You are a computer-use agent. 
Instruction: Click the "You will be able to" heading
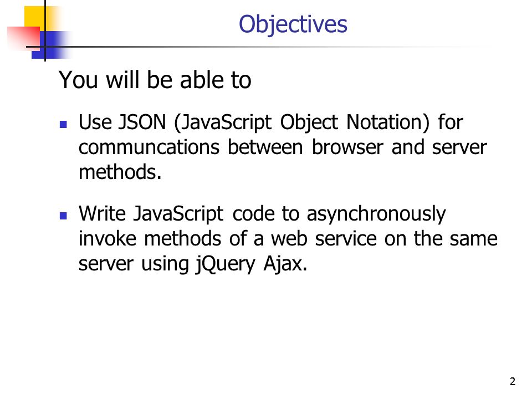[x=155, y=80]
